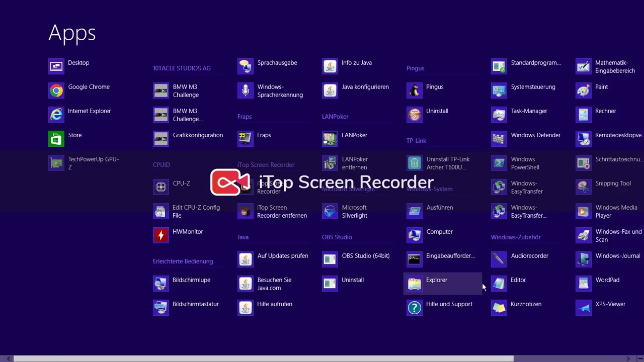Click the horizontal scrollbar's left arrow
This screenshot has height=362, width=644.
pyautogui.click(x=8, y=358)
